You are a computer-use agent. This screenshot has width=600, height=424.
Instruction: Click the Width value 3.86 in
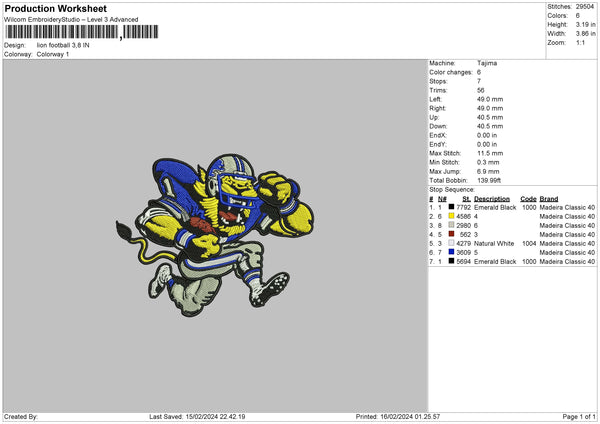pyautogui.click(x=585, y=34)
